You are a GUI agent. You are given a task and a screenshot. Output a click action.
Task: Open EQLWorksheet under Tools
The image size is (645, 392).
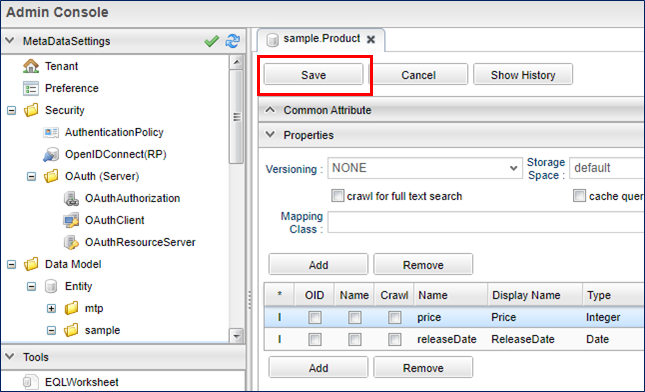(81, 382)
